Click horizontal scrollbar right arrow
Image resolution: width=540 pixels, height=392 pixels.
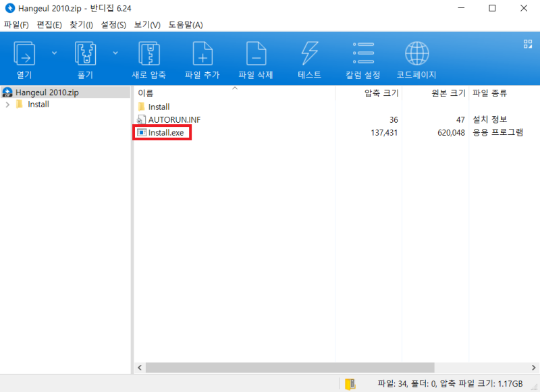coord(534,368)
